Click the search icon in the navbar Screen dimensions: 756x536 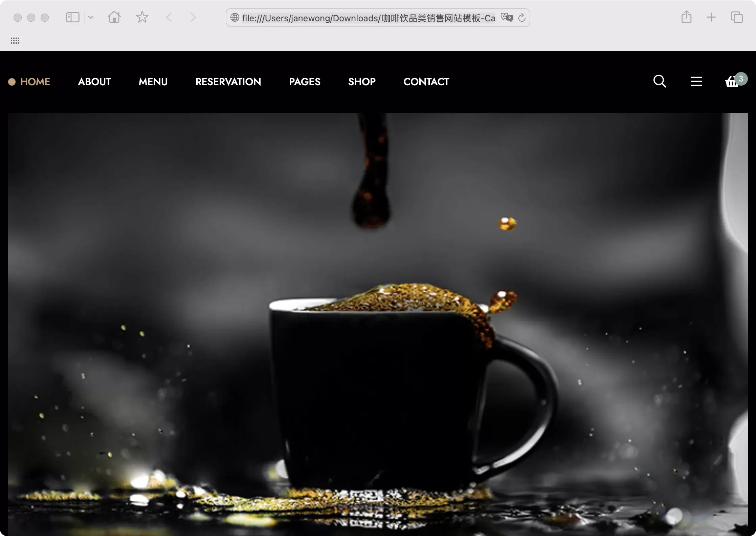pyautogui.click(x=660, y=81)
